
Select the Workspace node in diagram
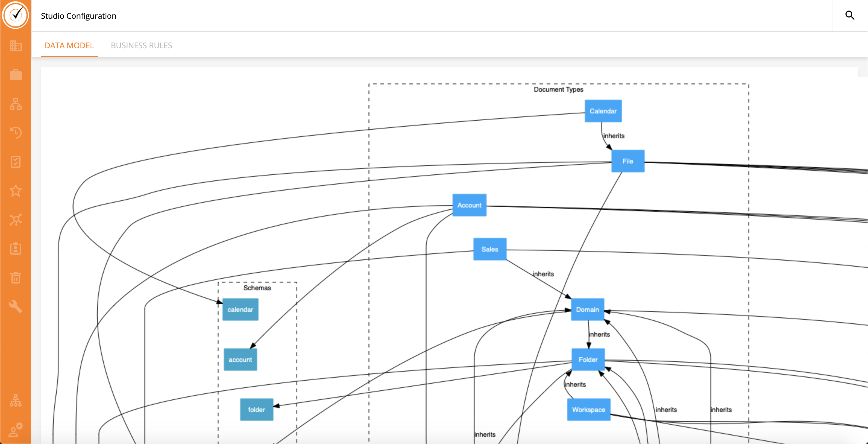tap(588, 410)
